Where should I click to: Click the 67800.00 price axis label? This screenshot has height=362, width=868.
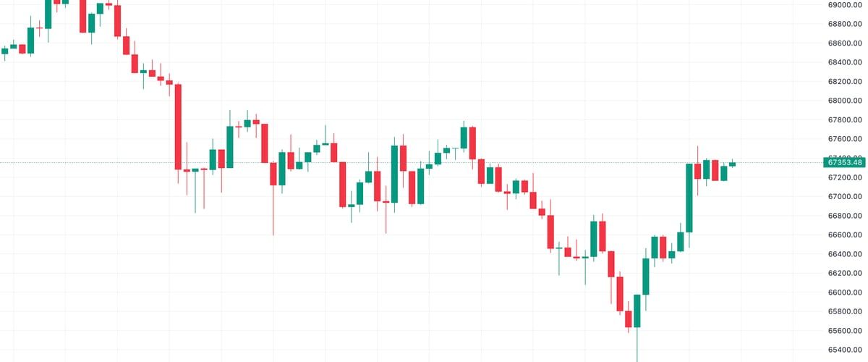[x=846, y=119]
